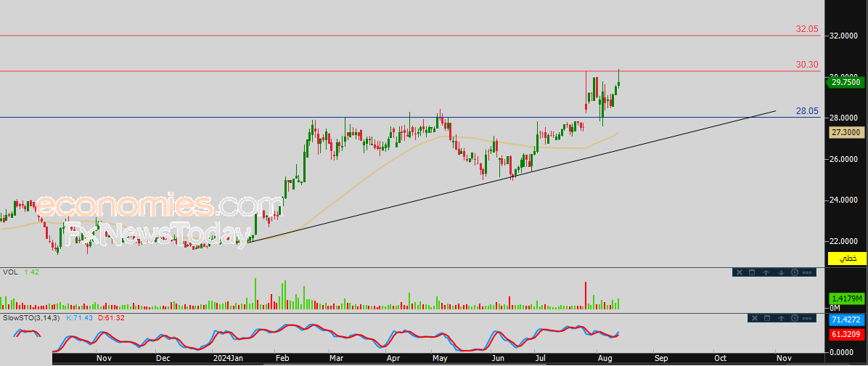The image size is (868, 366).
Task: Click the May time axis label
Action: (x=441, y=359)
